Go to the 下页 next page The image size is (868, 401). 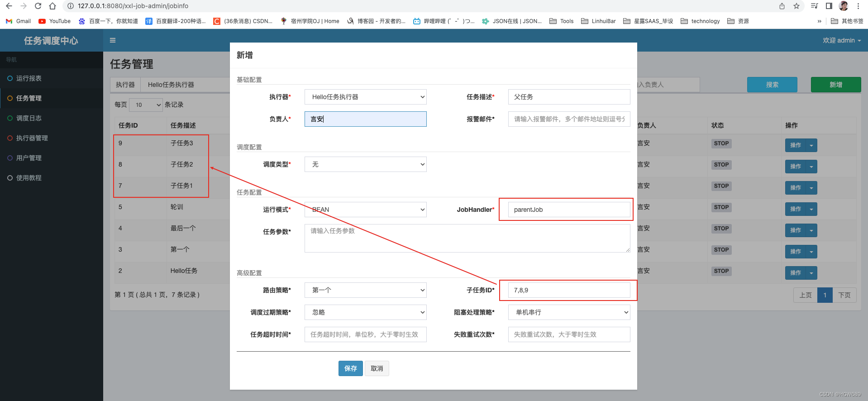coord(844,295)
